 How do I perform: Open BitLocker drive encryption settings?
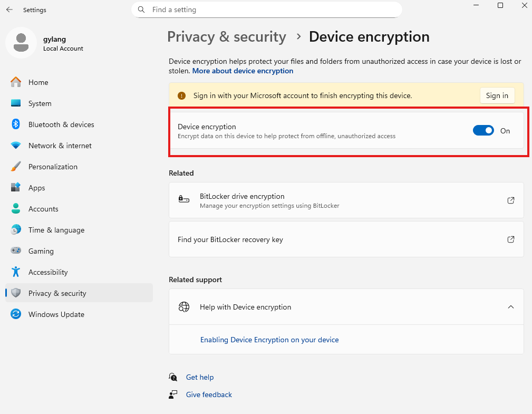(x=346, y=200)
